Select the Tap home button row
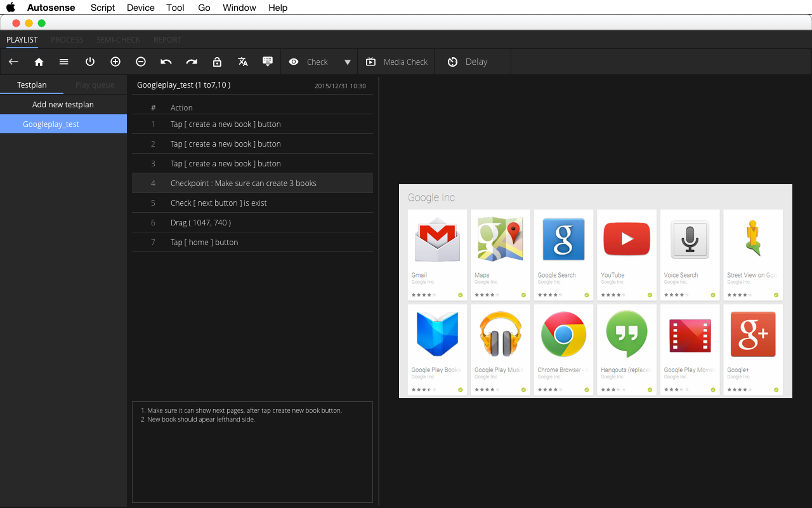The width and height of the screenshot is (812, 508). [252, 242]
